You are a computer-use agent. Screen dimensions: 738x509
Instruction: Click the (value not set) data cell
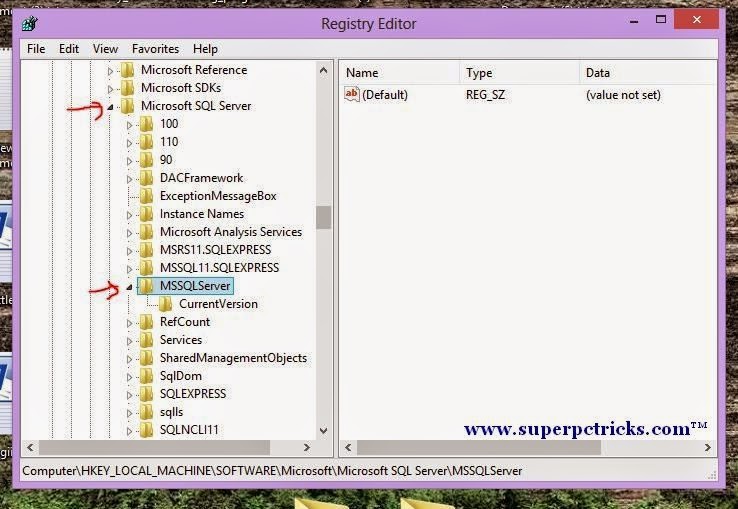click(x=623, y=95)
